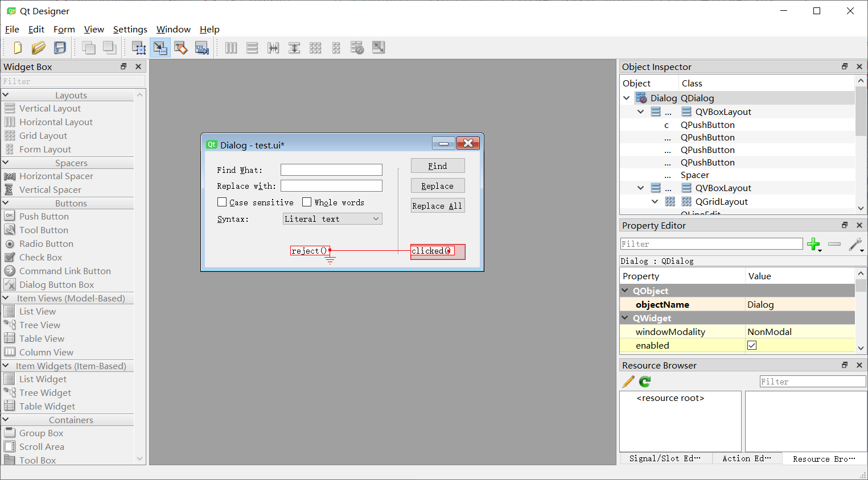Float the Widget Box panel

pyautogui.click(x=124, y=67)
